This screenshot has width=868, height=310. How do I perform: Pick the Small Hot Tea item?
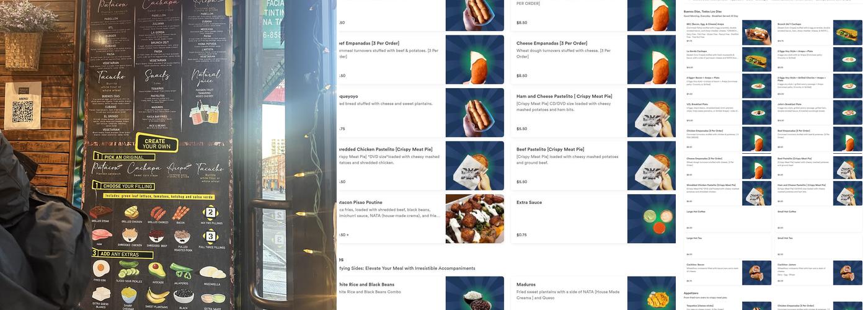(x=818, y=246)
